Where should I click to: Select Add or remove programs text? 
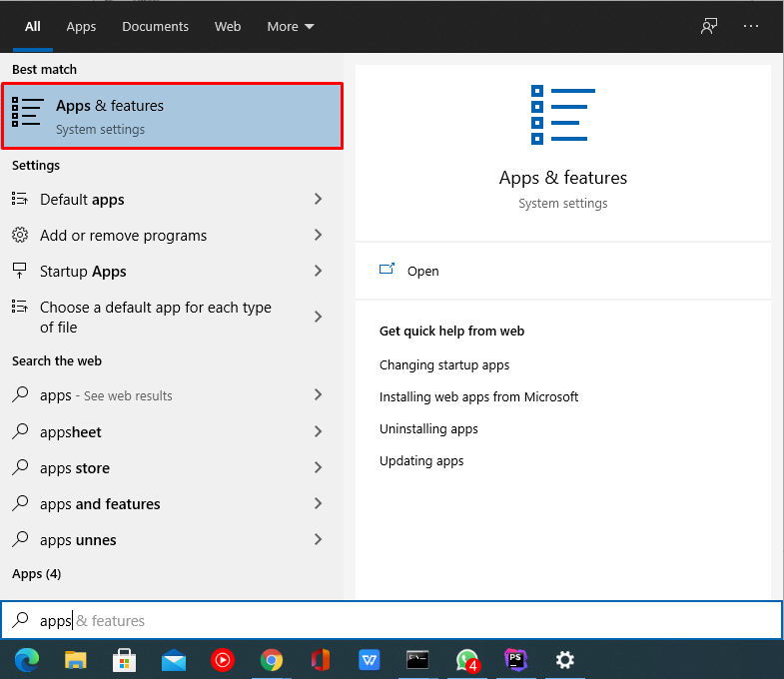123,236
